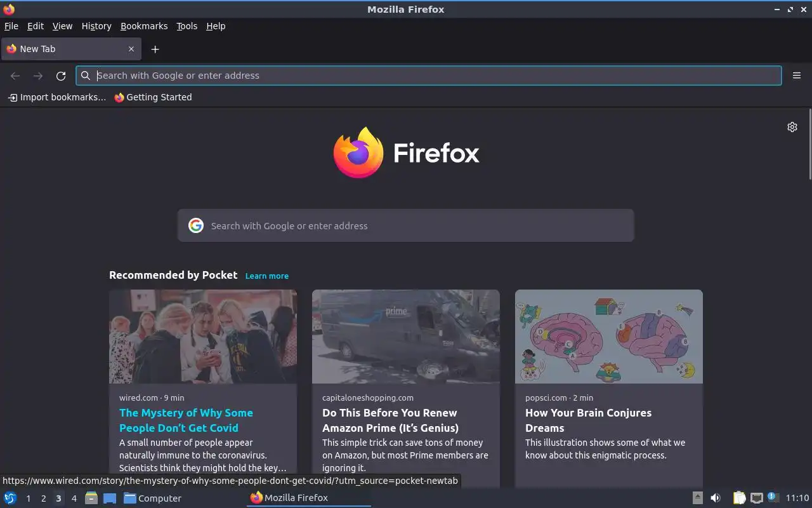Image resolution: width=812 pixels, height=508 pixels.
Task: Open file manager icon in taskbar
Action: tap(91, 498)
